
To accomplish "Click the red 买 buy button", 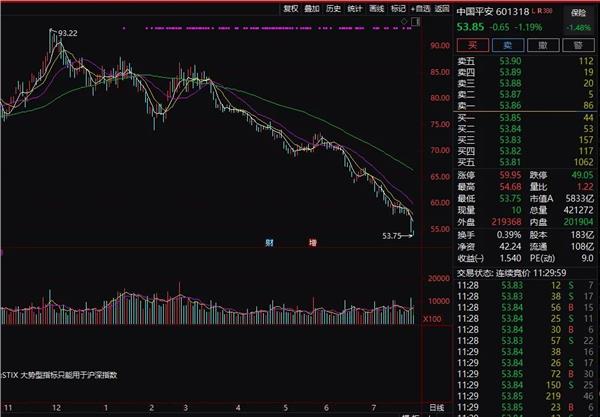I will point(473,45).
